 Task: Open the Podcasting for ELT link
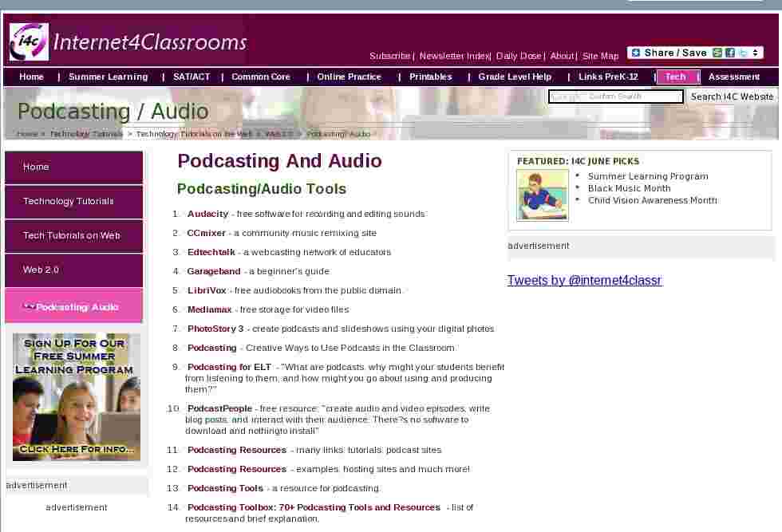(230, 367)
